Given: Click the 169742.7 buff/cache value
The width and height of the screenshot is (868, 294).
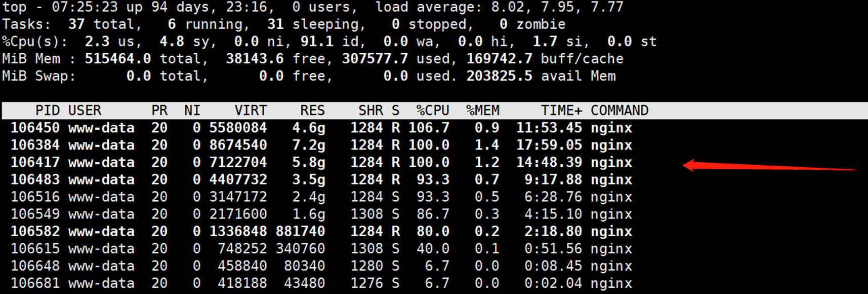Looking at the screenshot, I should click(499, 59).
